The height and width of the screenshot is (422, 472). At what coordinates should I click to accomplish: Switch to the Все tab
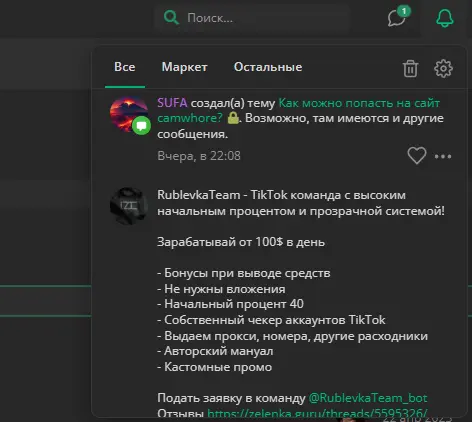coord(125,67)
